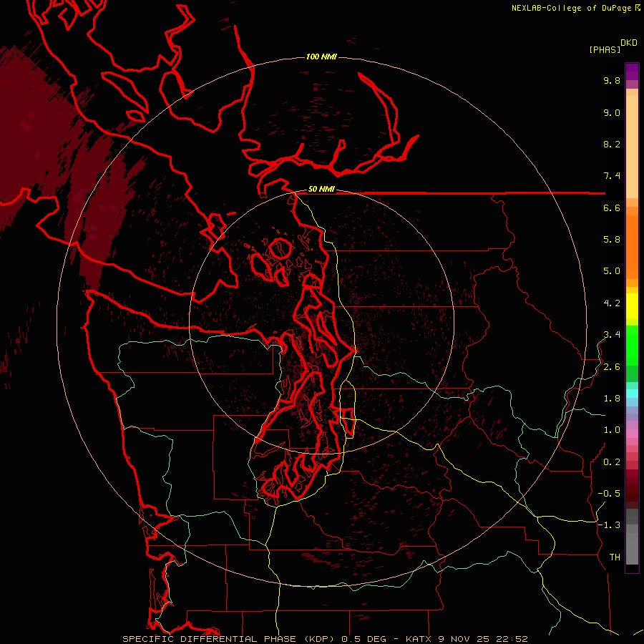Image resolution: width=644 pixels, height=644 pixels.
Task: Click the DKD label above the color scale
Action: 629,43
